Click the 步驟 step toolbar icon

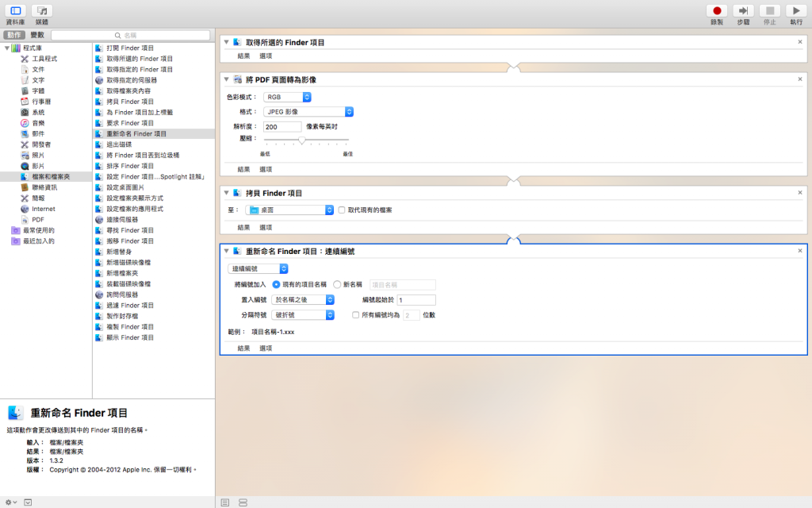(743, 11)
